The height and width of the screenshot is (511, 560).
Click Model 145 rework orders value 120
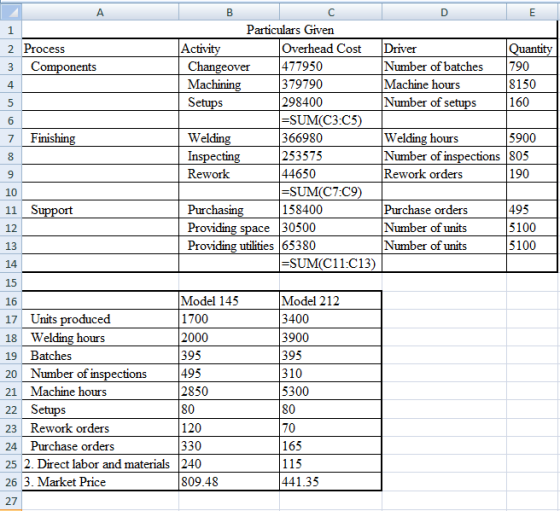(229, 427)
